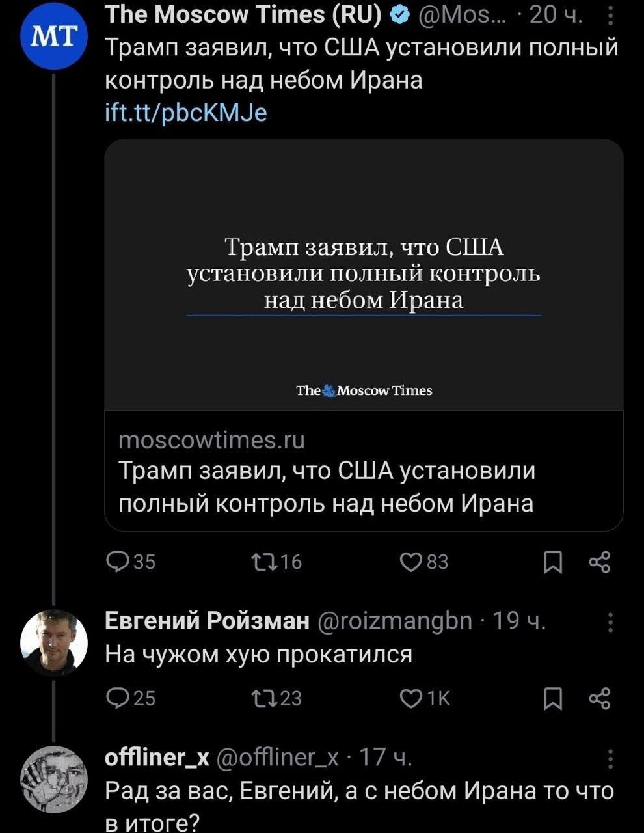This screenshot has width=644, height=833.
Task: Open the moscowtimes.ru article card headline
Action: (326, 486)
